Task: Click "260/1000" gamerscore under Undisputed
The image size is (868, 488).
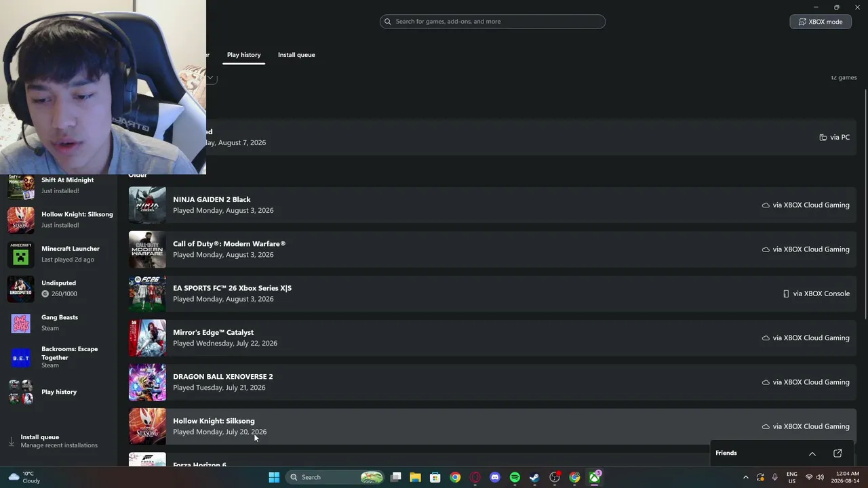Action: 64,294
